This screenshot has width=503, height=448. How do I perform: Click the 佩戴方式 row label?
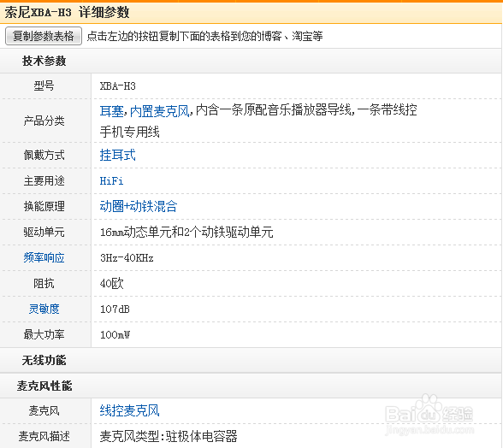(x=44, y=156)
